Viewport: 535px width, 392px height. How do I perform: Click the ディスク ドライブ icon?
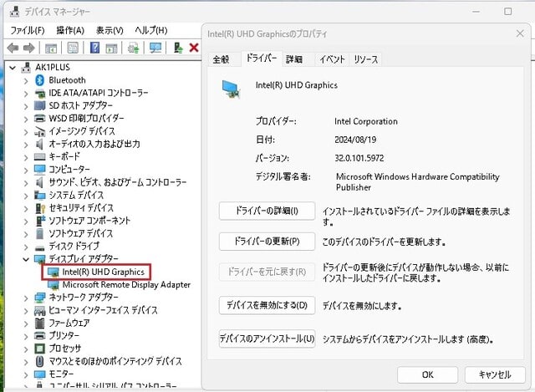pos(40,247)
